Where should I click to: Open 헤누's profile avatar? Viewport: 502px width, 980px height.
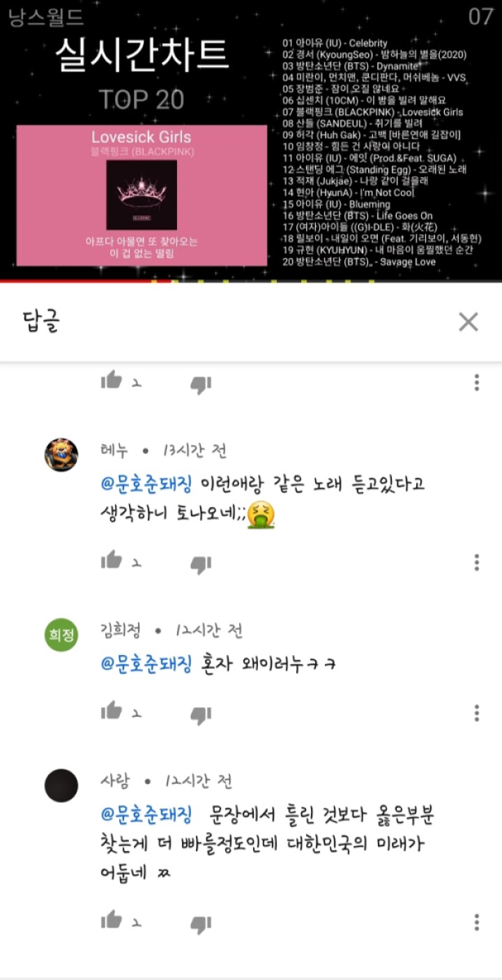[61, 455]
